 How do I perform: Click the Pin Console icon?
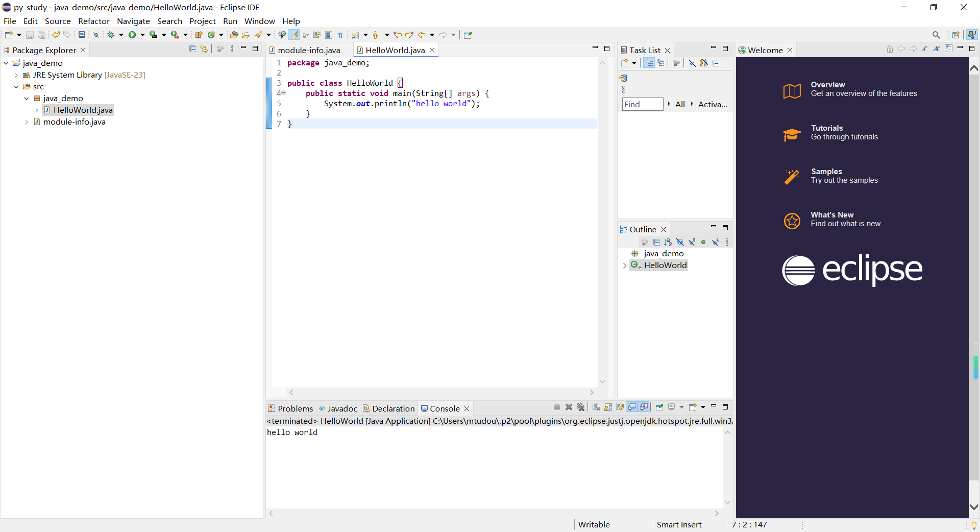659,407
